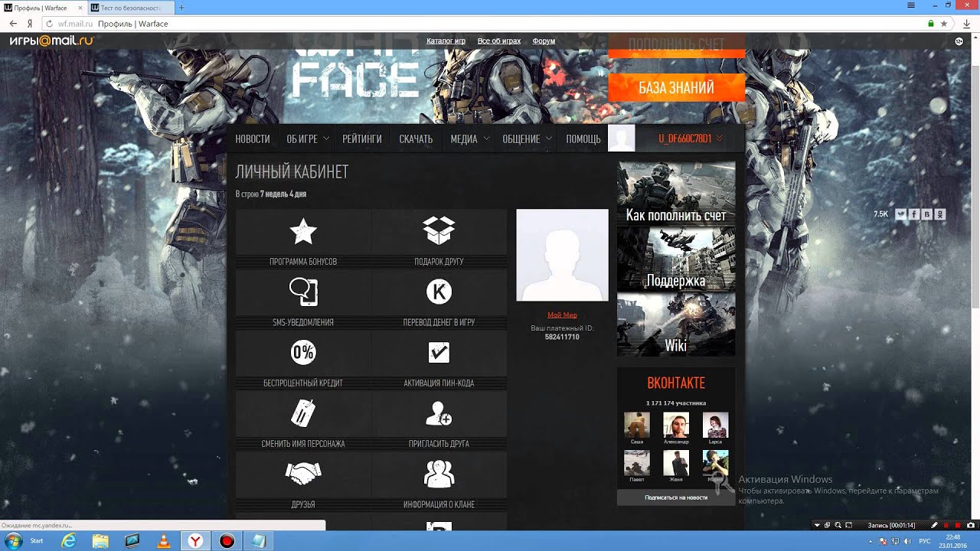Image resolution: width=980 pixels, height=551 pixels.
Task: Share via the Odnoklassniki social icon
Action: [x=940, y=214]
